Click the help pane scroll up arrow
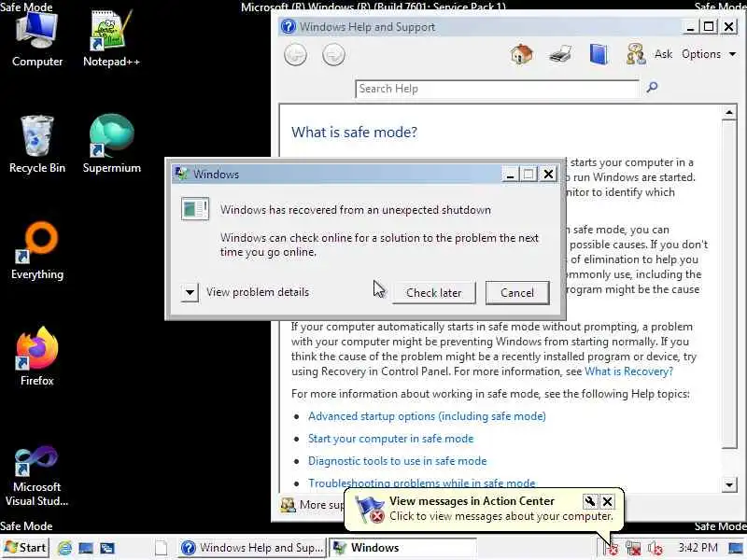 tap(729, 112)
